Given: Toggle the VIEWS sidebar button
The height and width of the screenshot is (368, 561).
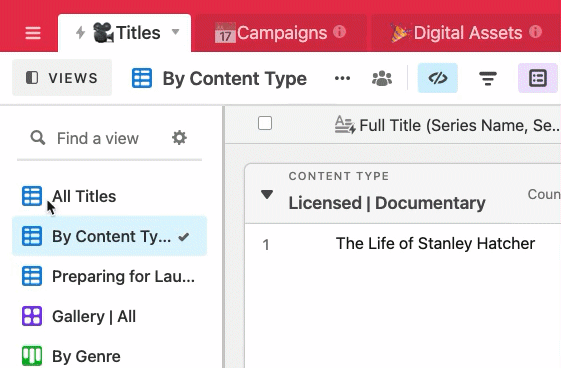Looking at the screenshot, I should point(62,78).
